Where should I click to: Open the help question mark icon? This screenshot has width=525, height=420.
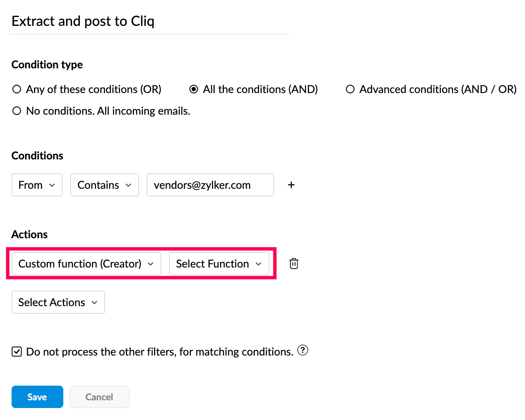pos(303,351)
